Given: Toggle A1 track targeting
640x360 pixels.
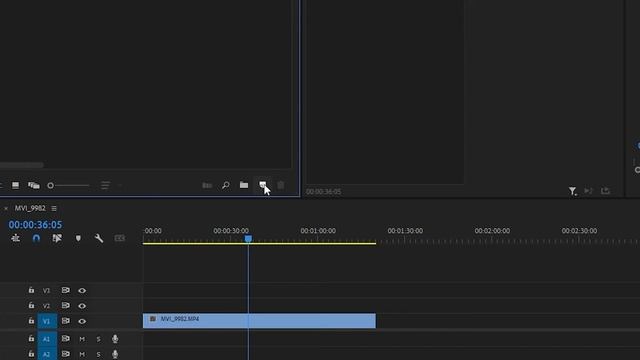Looking at the screenshot, I should click(47, 339).
